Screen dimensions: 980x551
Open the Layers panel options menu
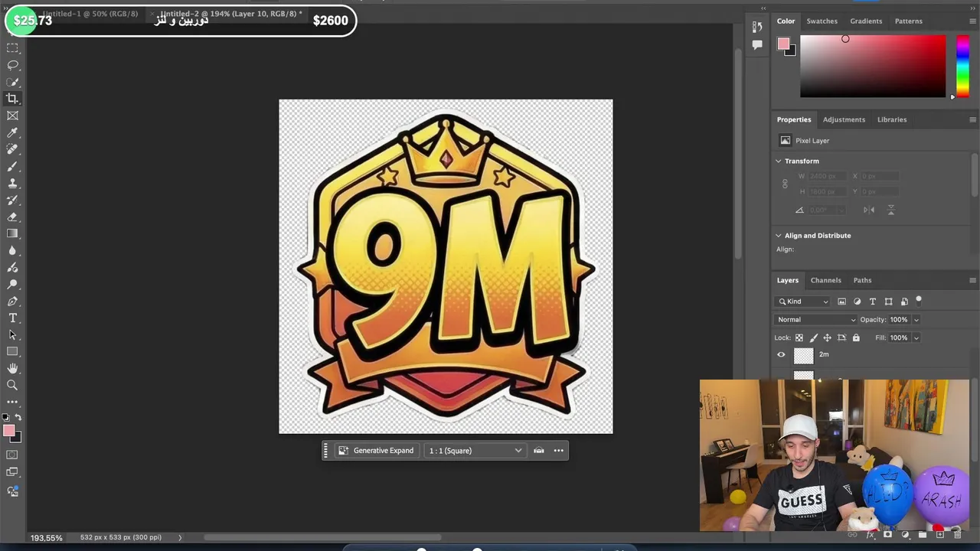[972, 280]
